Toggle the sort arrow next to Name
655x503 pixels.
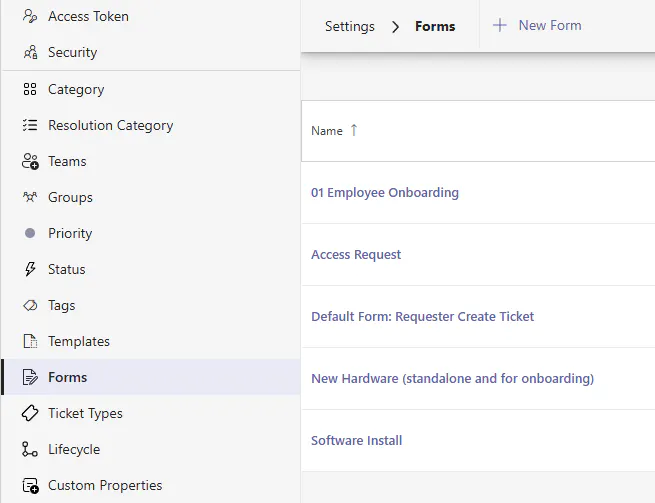353,130
